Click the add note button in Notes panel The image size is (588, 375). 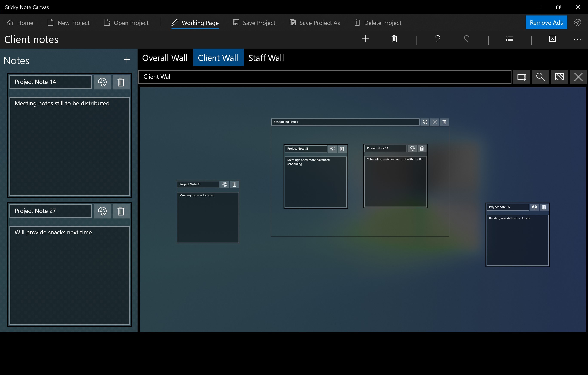pyautogui.click(x=126, y=60)
